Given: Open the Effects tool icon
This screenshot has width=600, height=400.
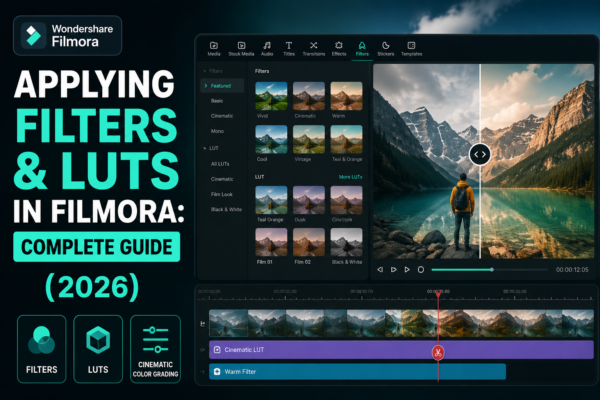Looking at the screenshot, I should pos(339,46).
